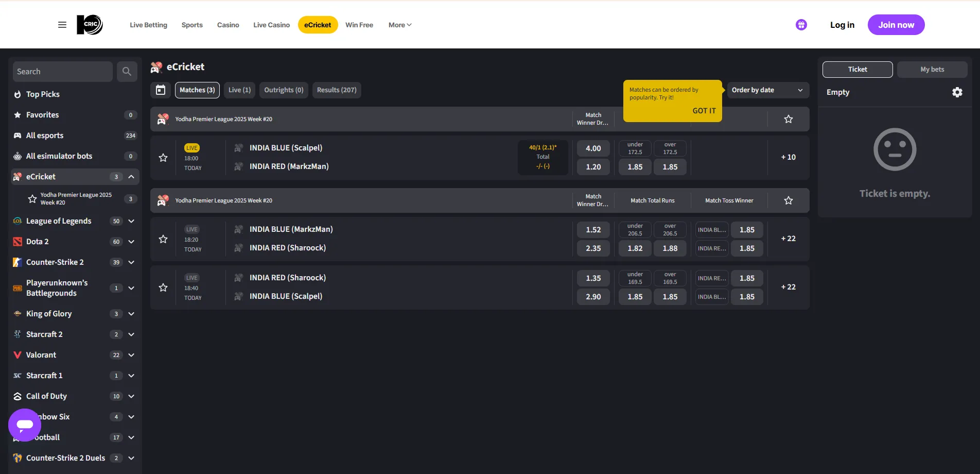Select the Ticket tab

click(x=857, y=70)
